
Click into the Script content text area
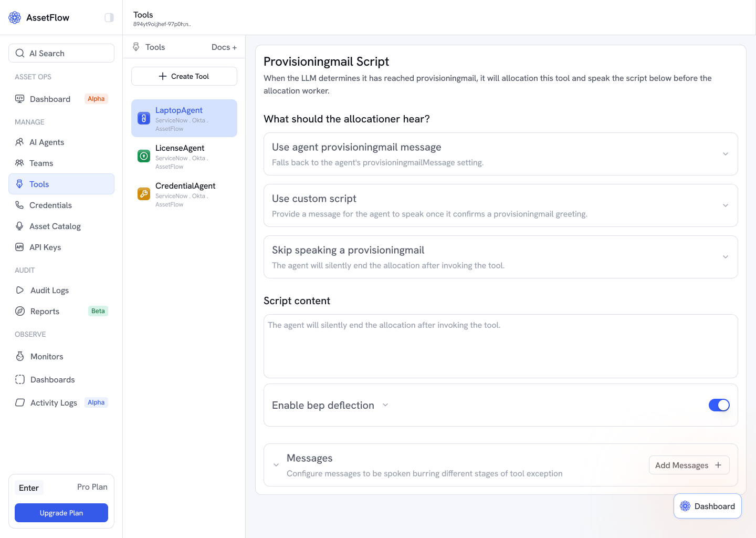coord(501,346)
